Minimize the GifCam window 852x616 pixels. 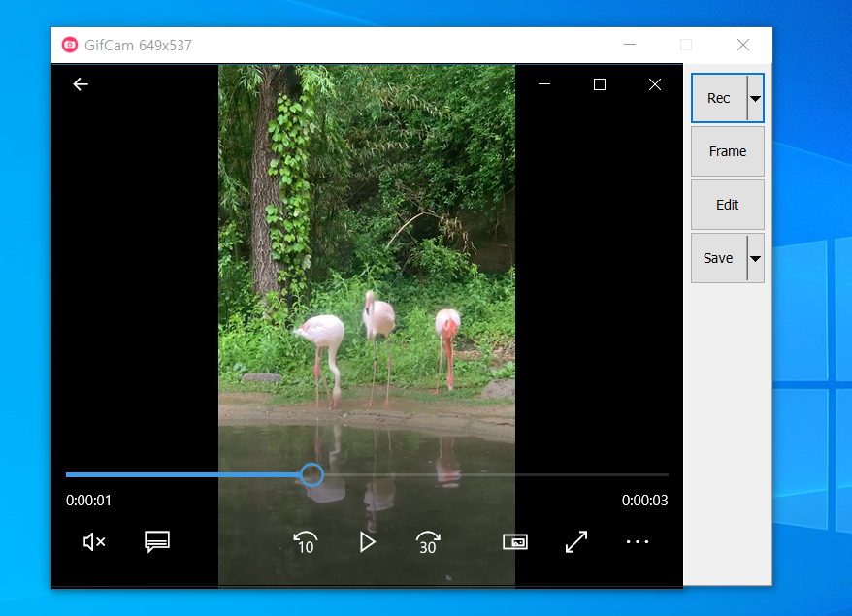pyautogui.click(x=630, y=45)
